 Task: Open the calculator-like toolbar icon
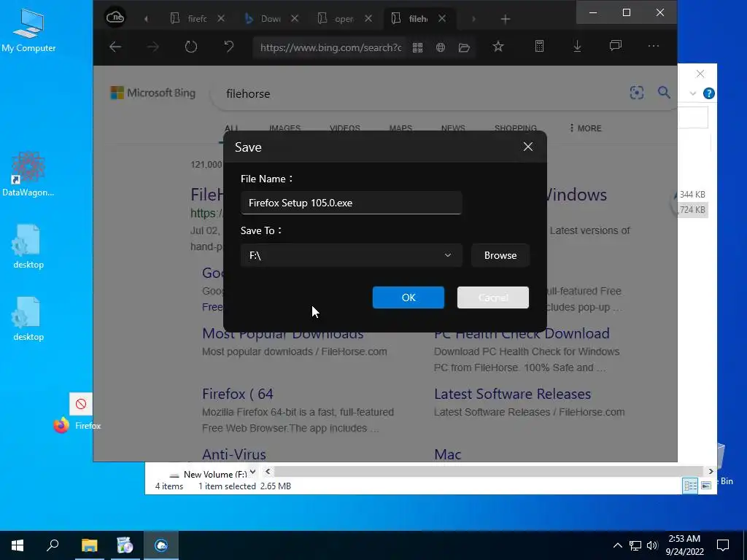(x=539, y=46)
